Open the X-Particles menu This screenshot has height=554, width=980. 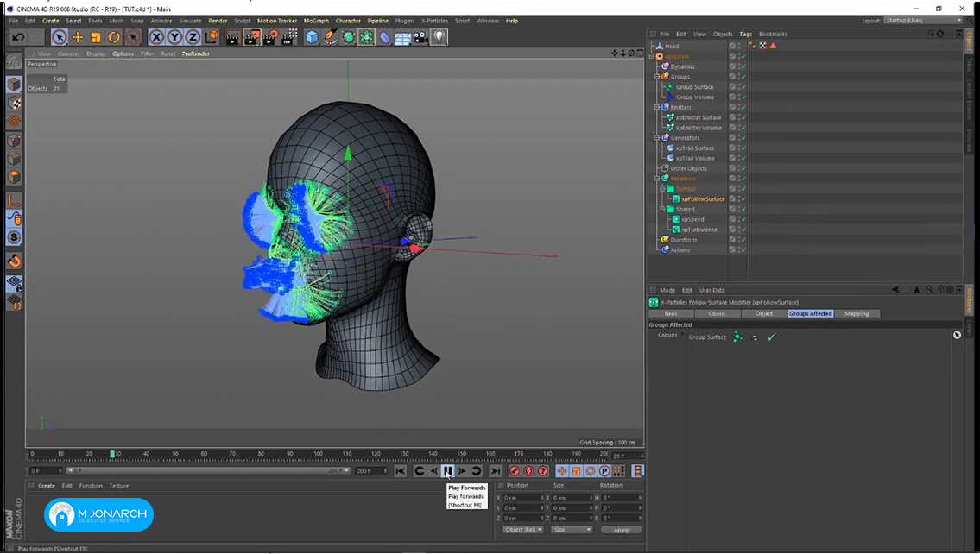[434, 21]
